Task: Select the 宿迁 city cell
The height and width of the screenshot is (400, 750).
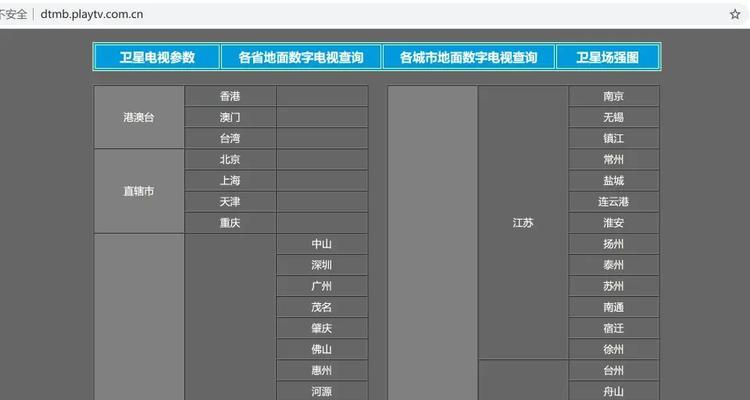Action: pos(614,328)
